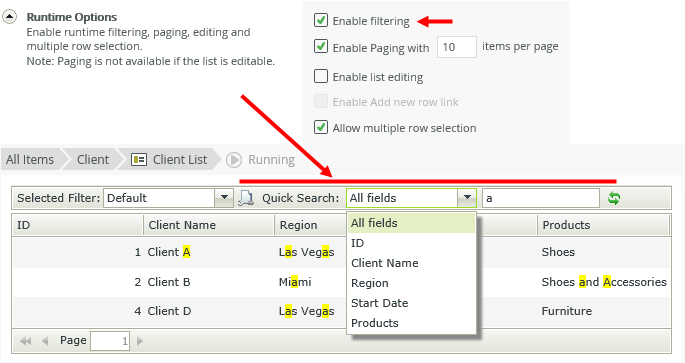Toggle the Enable Paging checkbox
The height and width of the screenshot is (363, 685).
pos(321,46)
